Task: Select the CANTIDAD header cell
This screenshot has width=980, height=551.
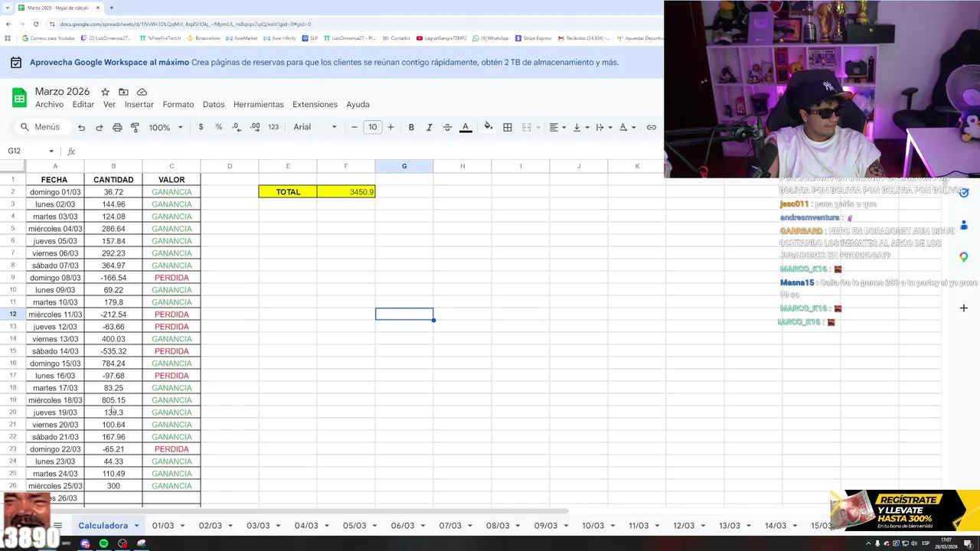Action: pos(113,180)
